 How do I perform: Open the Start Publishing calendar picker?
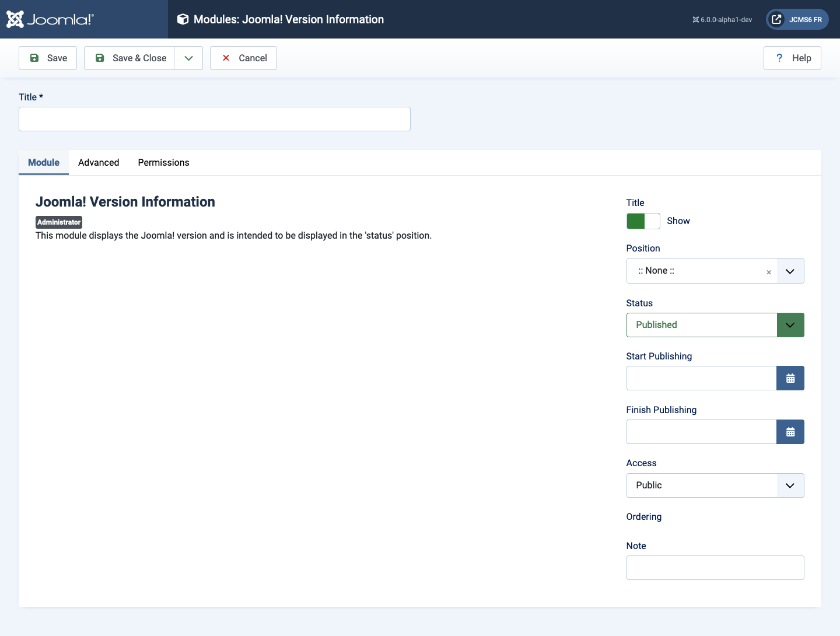tap(790, 378)
